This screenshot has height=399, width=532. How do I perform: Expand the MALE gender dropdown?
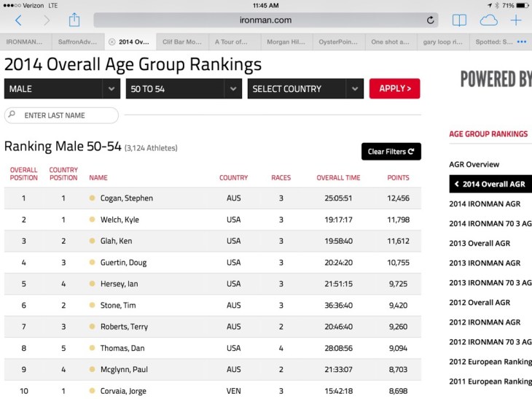click(x=62, y=89)
